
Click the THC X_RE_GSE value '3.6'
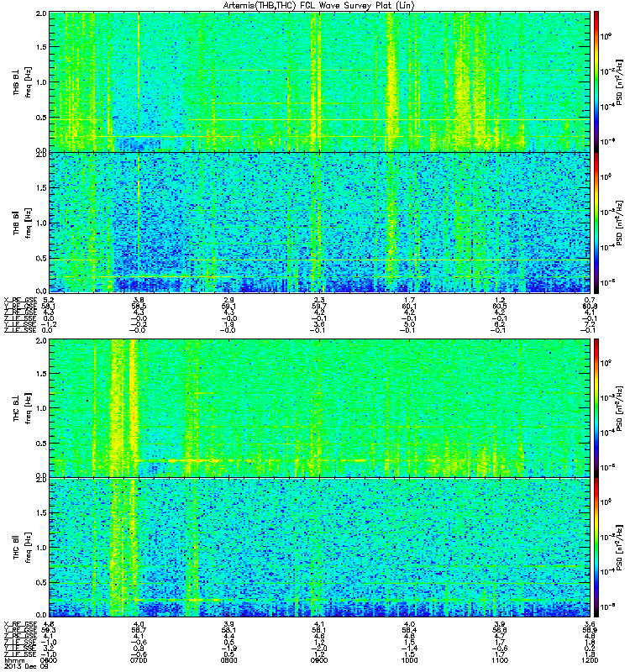[590, 624]
